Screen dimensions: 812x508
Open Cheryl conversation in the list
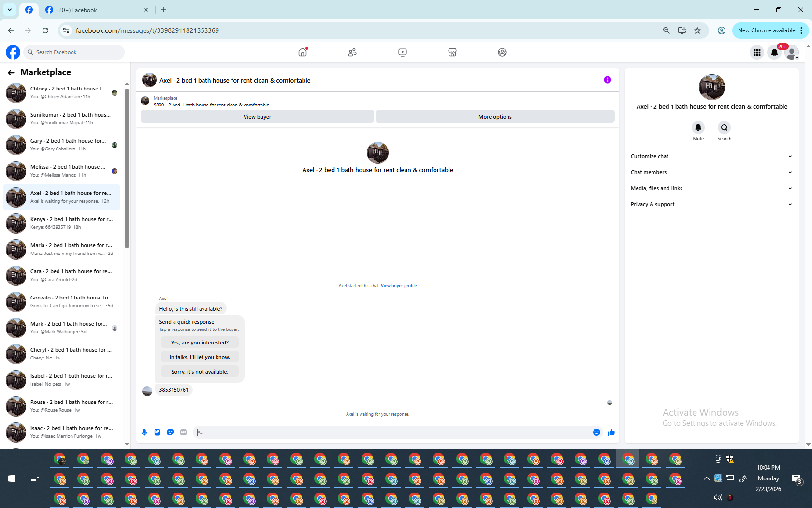[x=62, y=354]
